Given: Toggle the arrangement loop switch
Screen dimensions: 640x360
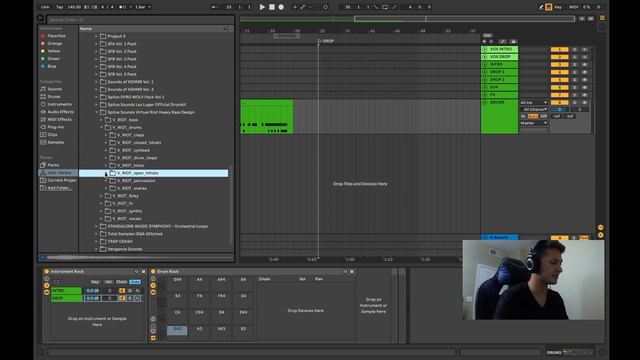Looking at the screenshot, I should point(385,7).
